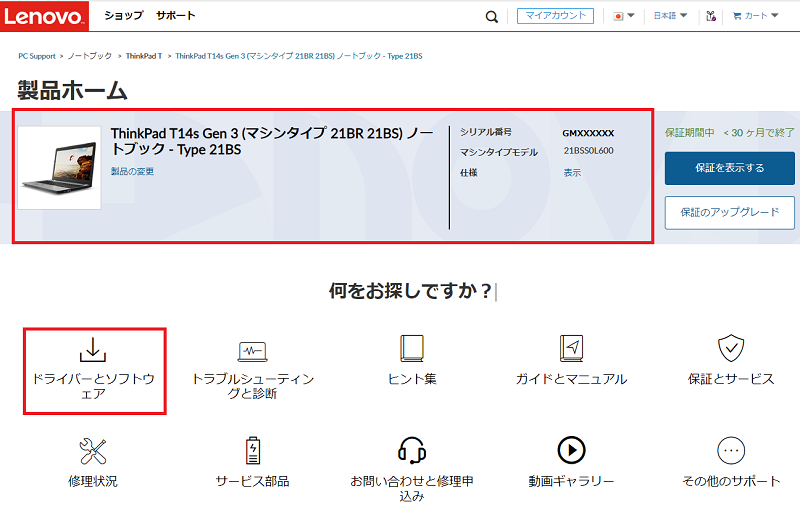This screenshot has width=800, height=510.
Task: Click ThinkPad T14s Gen 3 product title
Action: [x=272, y=141]
